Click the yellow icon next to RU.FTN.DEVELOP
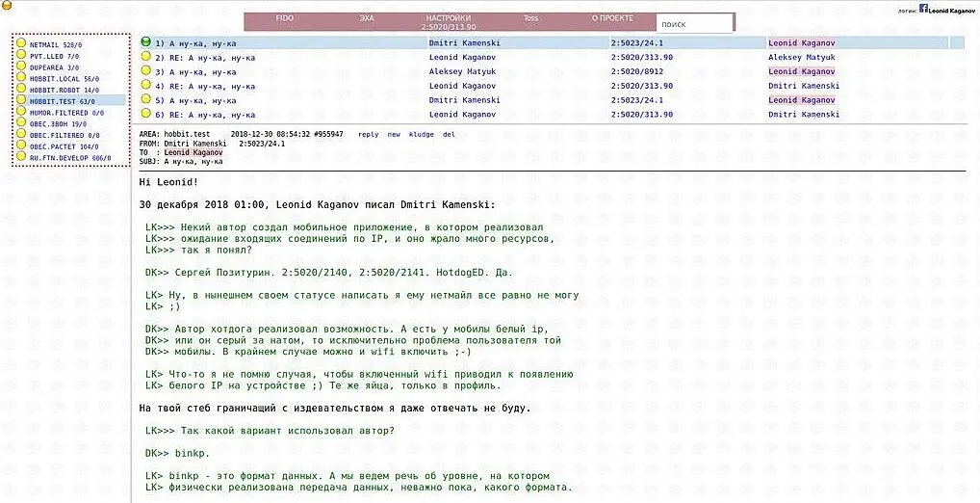The image size is (980, 503). 21,157
